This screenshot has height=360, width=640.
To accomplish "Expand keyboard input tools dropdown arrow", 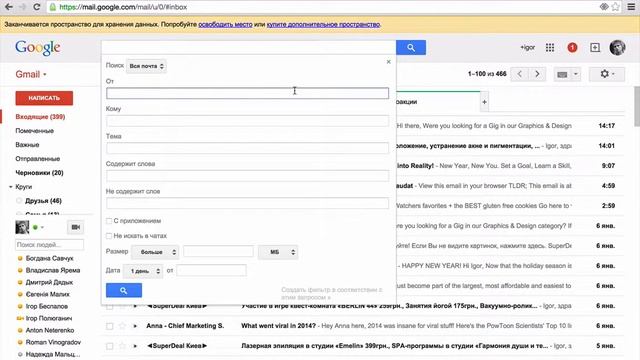I will [576, 74].
